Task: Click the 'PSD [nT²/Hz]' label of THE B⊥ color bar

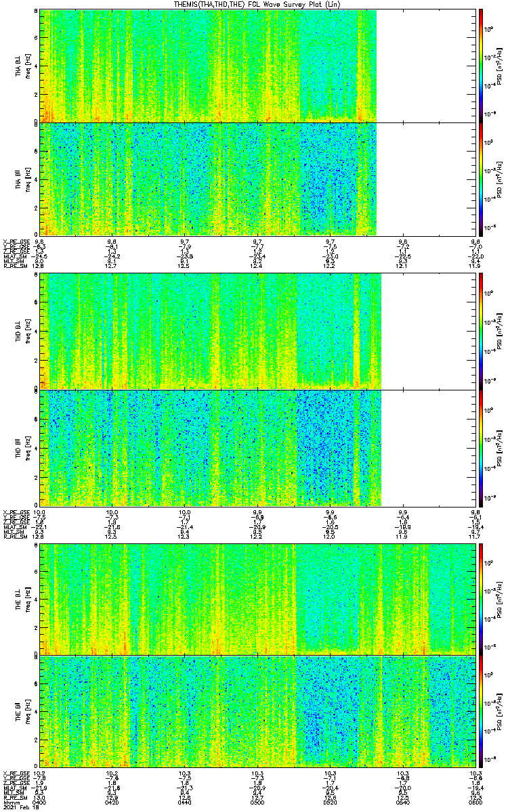Action: tap(500, 599)
